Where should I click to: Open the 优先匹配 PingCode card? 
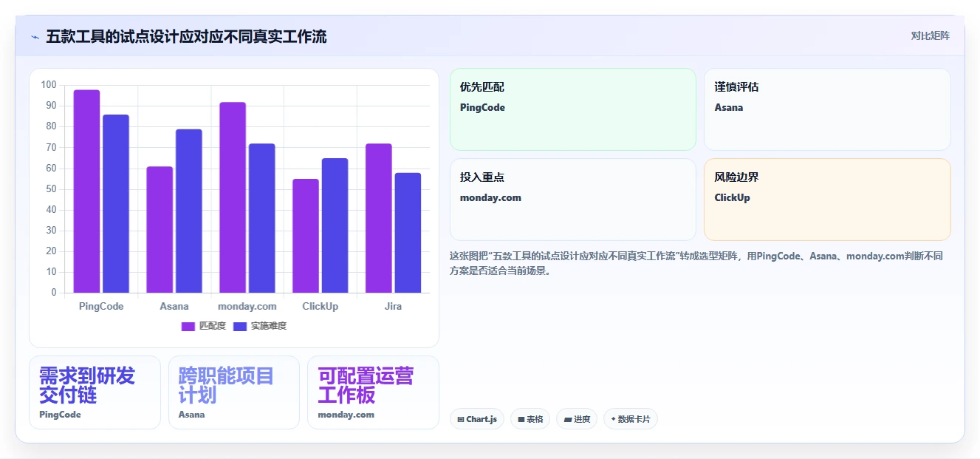click(x=573, y=109)
